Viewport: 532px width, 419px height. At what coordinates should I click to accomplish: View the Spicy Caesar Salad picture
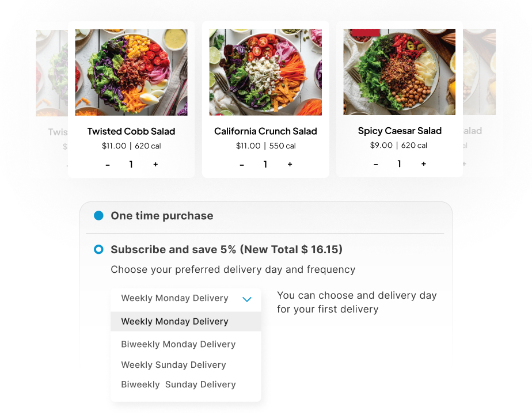pos(400,72)
